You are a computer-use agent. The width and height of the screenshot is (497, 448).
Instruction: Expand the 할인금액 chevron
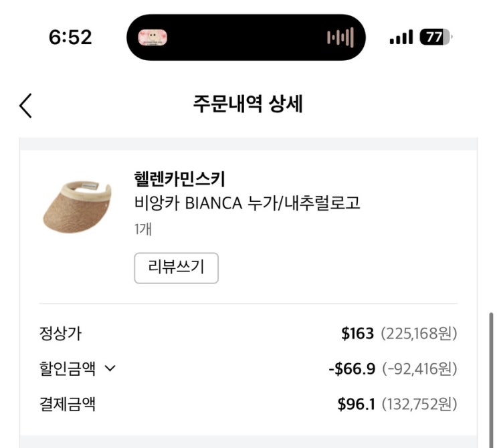tap(110, 368)
